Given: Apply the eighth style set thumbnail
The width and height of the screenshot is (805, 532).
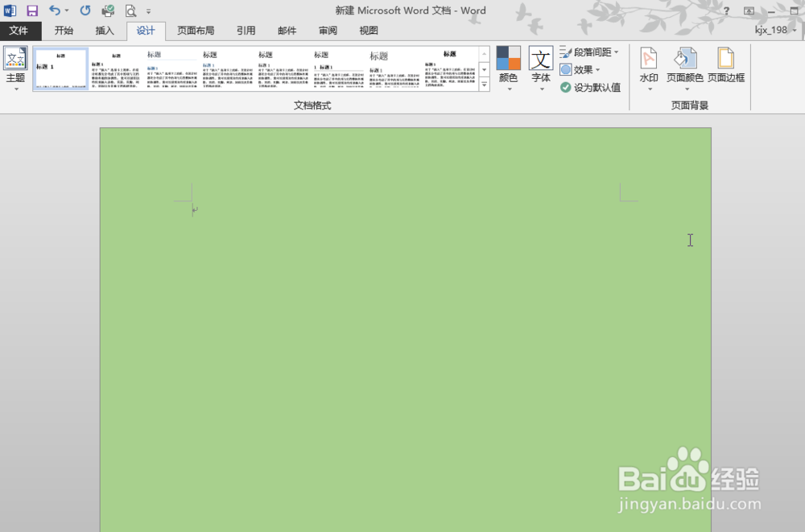Looking at the screenshot, I should pos(449,68).
